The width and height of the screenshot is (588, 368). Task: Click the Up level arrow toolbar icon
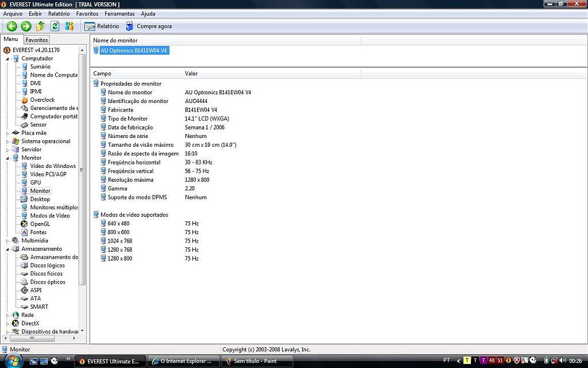(40, 26)
